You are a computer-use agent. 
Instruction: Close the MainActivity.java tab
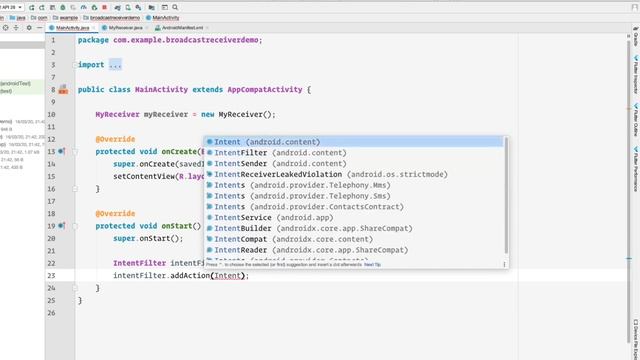click(x=94, y=28)
